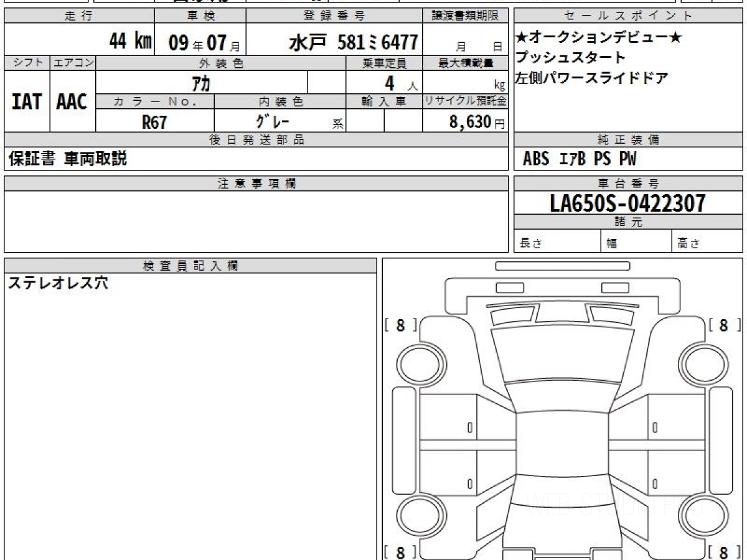Click the 車検 header cell
The image size is (747, 560).
pyautogui.click(x=200, y=16)
